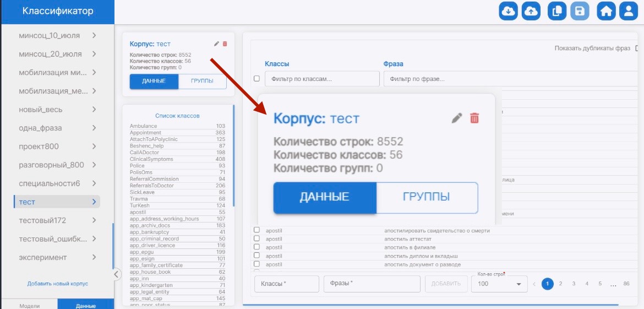Enable 'Показать дубликаты фраз' checkbox

pos(637,48)
